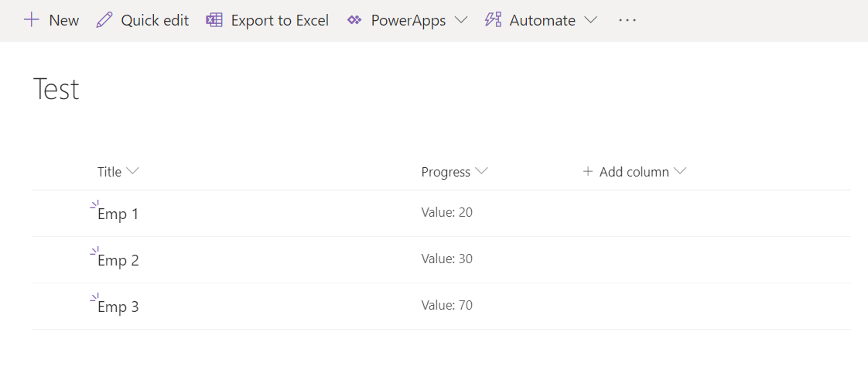This screenshot has height=377, width=868.
Task: Click the Add column header text
Action: (x=634, y=172)
